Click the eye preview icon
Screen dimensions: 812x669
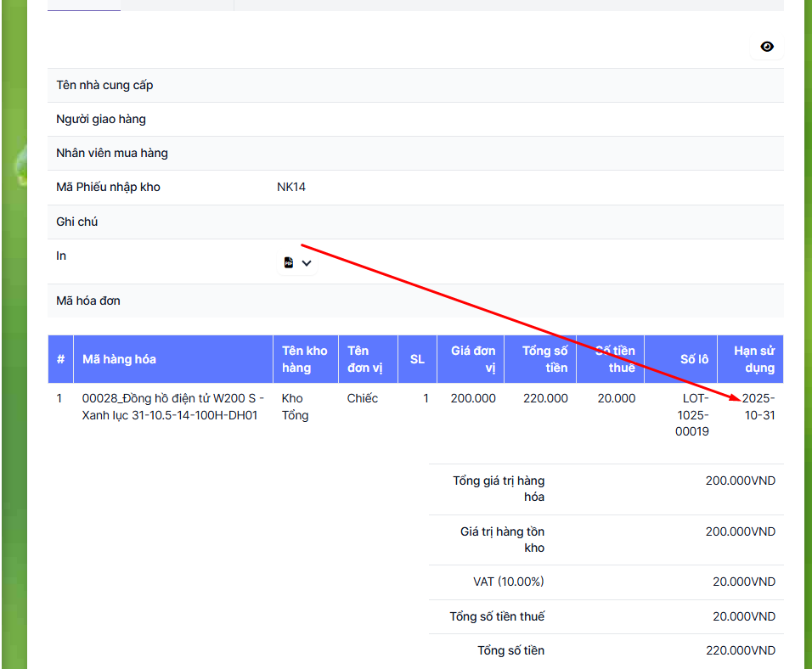(767, 47)
